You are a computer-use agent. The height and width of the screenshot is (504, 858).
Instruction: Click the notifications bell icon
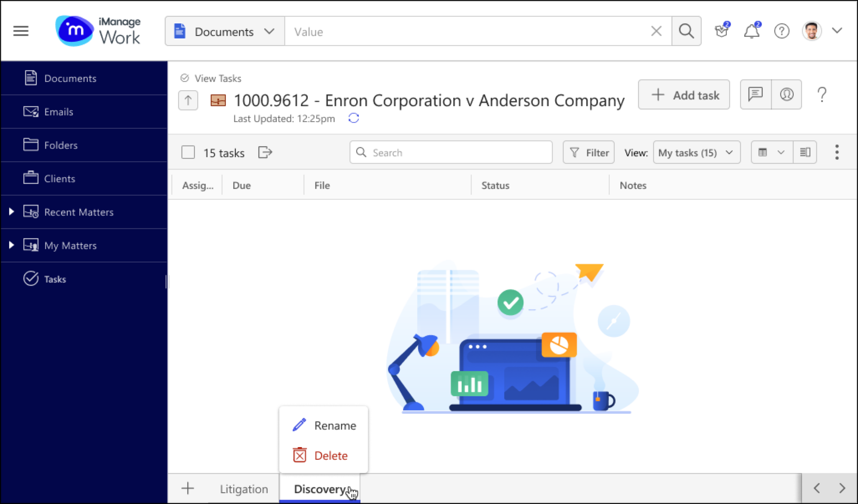[x=752, y=31]
